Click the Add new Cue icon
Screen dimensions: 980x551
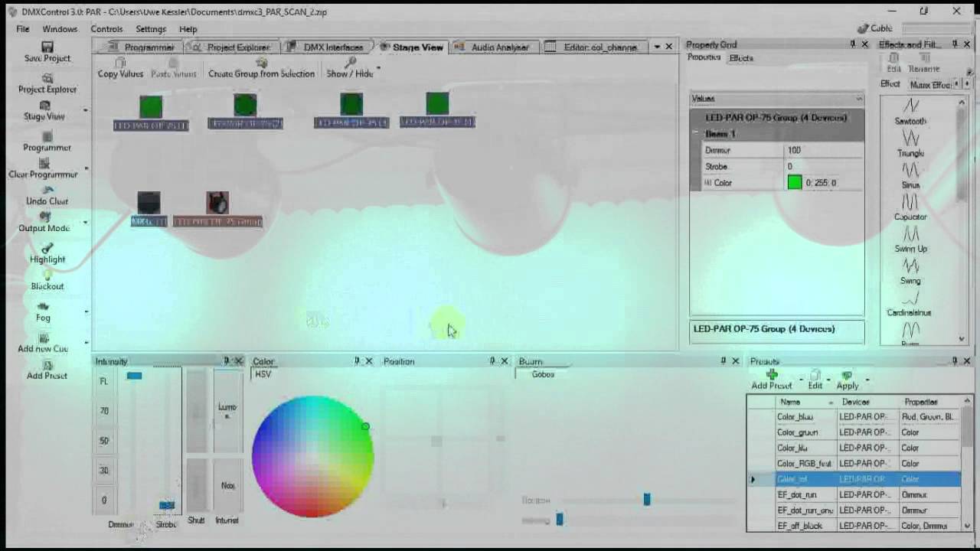(44, 338)
